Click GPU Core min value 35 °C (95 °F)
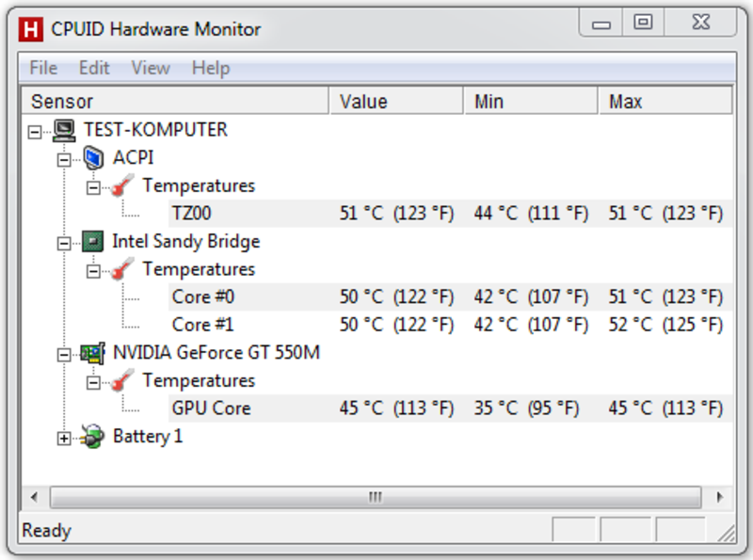Image resolution: width=753 pixels, height=560 pixels. tap(526, 408)
